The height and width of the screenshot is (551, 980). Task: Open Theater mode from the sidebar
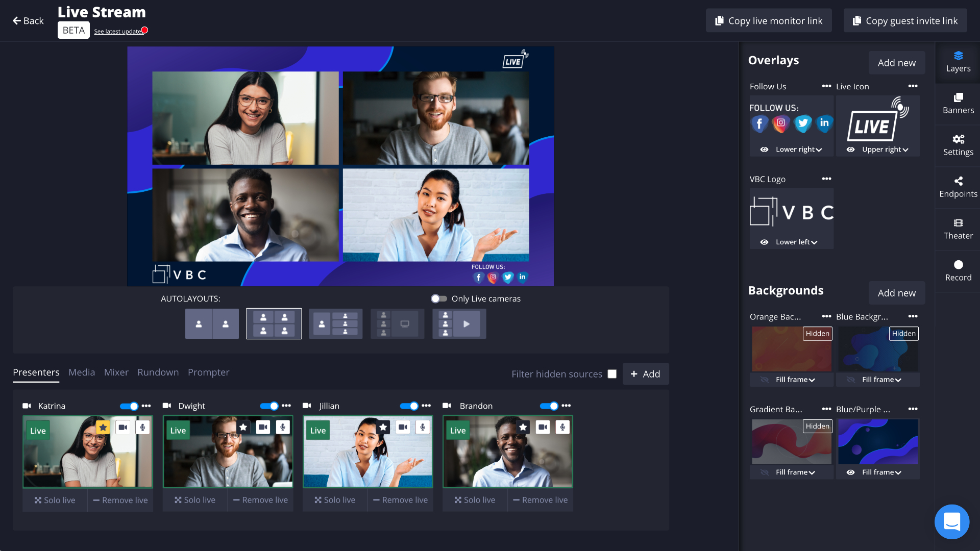(x=958, y=229)
